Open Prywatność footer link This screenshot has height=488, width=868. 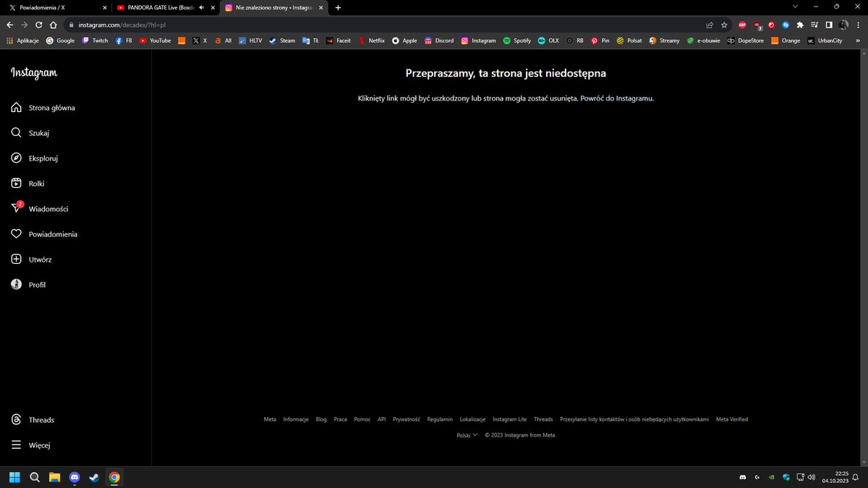407,419
